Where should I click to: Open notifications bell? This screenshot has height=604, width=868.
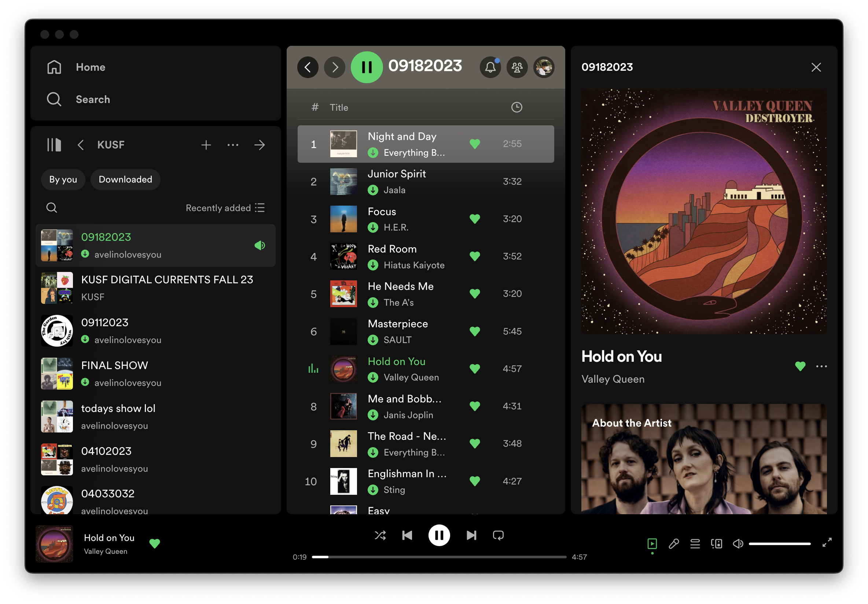[490, 67]
